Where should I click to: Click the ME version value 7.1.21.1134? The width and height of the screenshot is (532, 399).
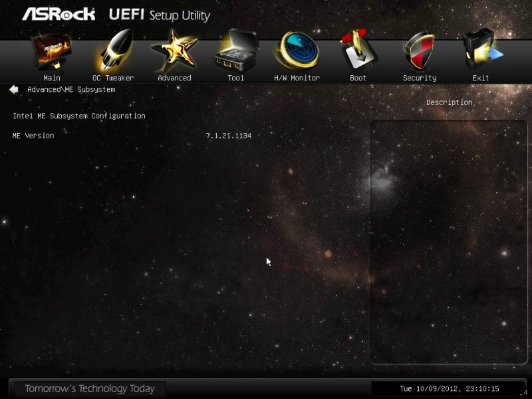click(229, 136)
